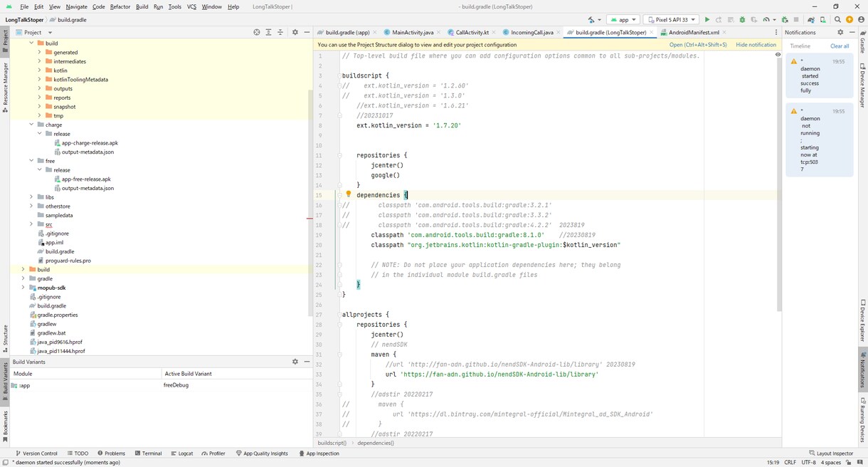Image resolution: width=868 pixels, height=467 pixels.
Task: Open the Refactor menu
Action: [x=120, y=6]
